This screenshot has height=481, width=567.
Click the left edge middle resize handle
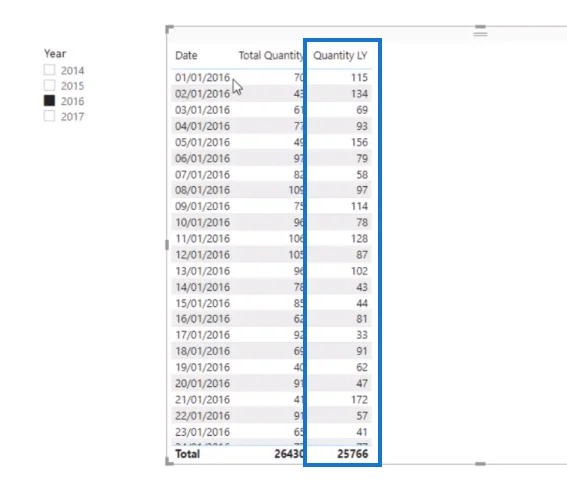167,245
